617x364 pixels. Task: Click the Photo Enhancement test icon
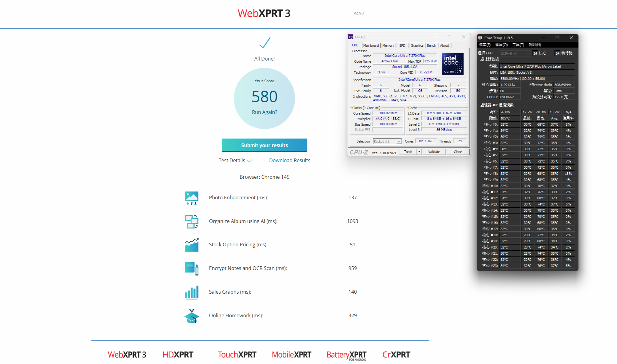click(191, 198)
